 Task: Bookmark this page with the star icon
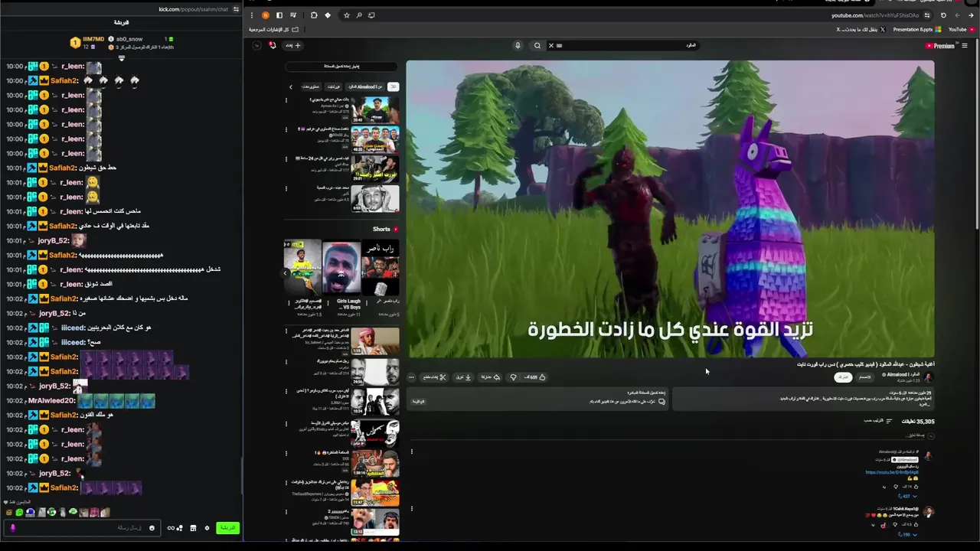point(346,15)
